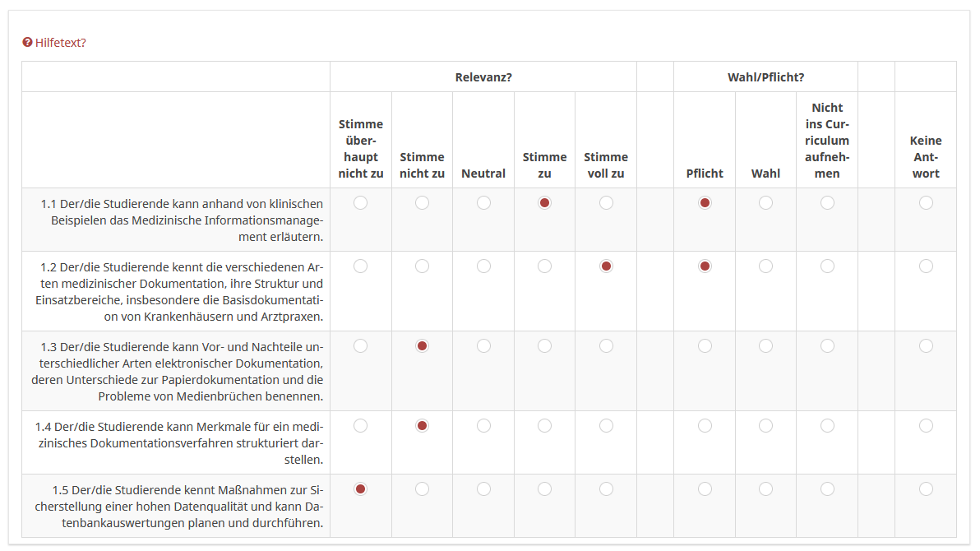Click the 'Relevanz?' column group header
The image size is (980, 551).
pos(483,77)
